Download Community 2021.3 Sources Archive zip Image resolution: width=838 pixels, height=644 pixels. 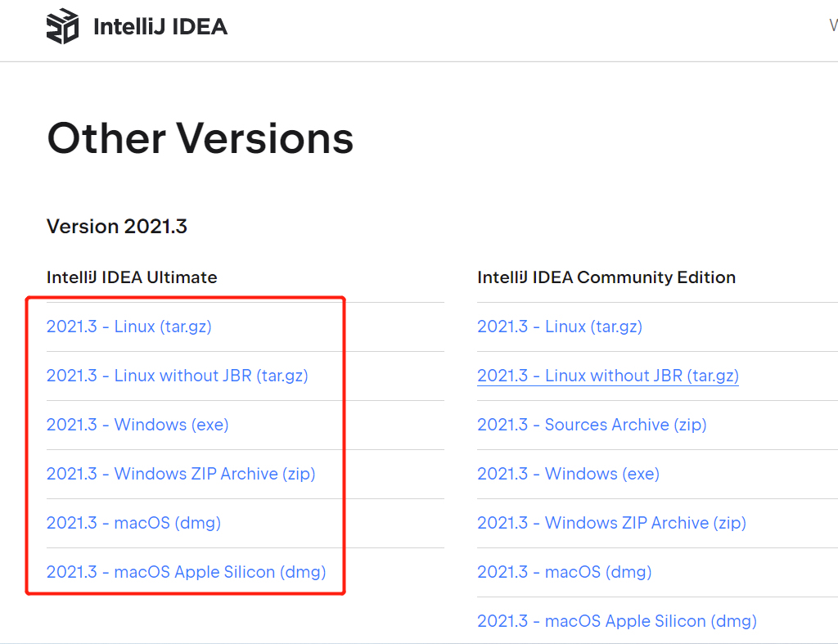tap(592, 425)
